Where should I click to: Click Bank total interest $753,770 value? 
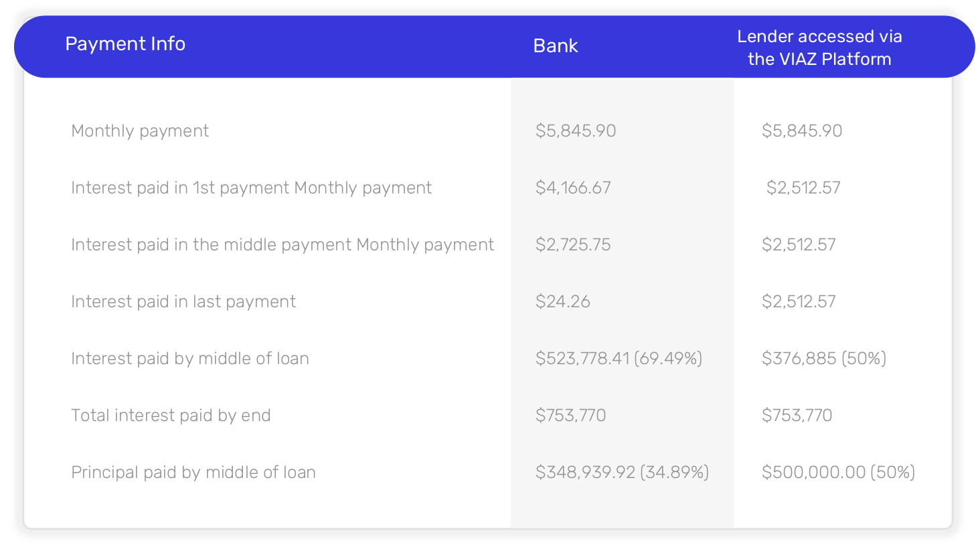(x=570, y=415)
